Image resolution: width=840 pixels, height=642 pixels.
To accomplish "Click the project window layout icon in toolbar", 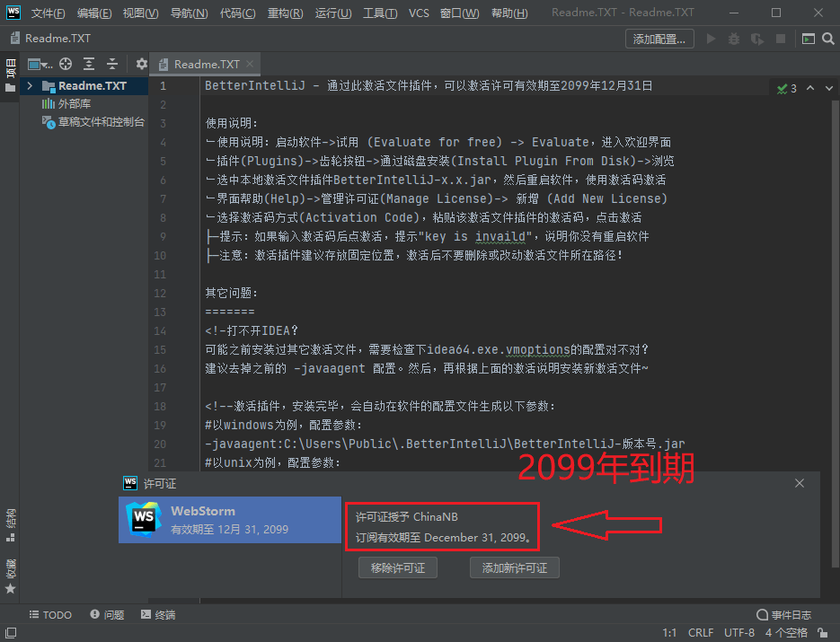I will pos(808,39).
